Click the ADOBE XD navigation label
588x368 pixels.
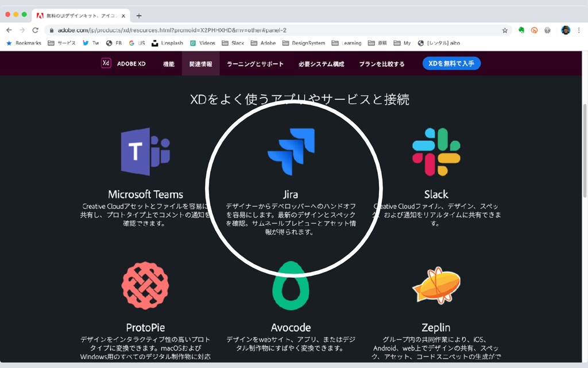point(131,64)
